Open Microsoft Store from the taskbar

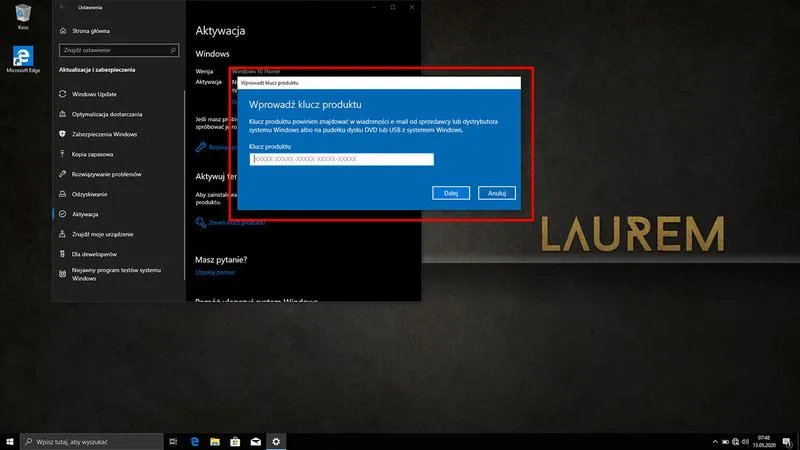pyautogui.click(x=235, y=441)
